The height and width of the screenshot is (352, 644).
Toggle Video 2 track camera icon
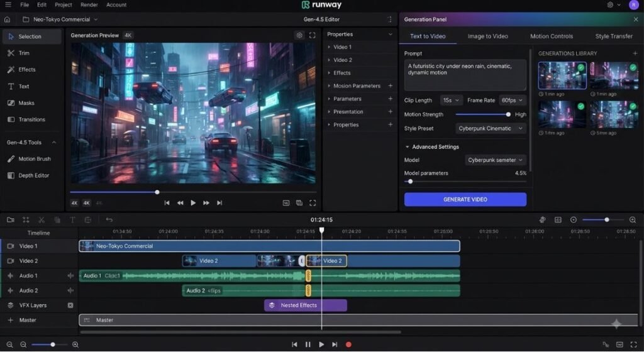click(x=11, y=261)
